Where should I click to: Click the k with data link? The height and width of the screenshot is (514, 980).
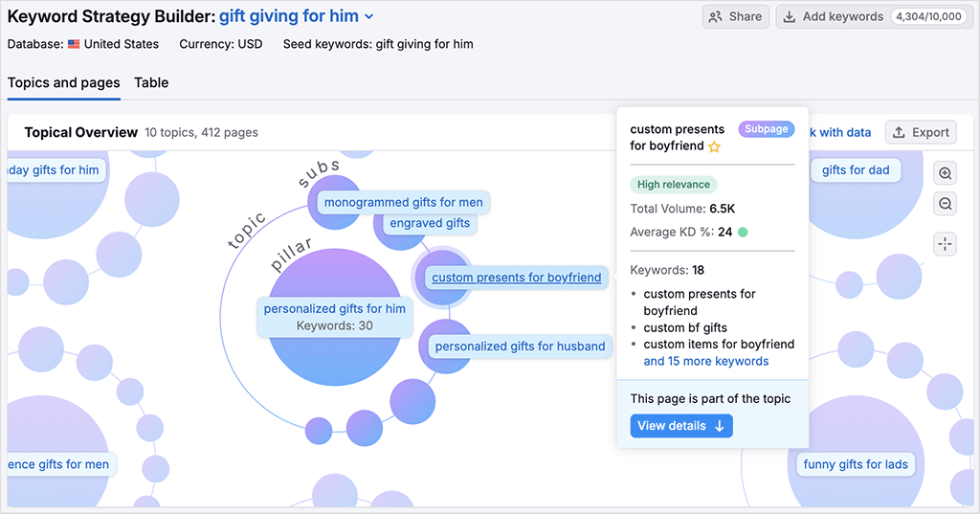click(x=840, y=132)
